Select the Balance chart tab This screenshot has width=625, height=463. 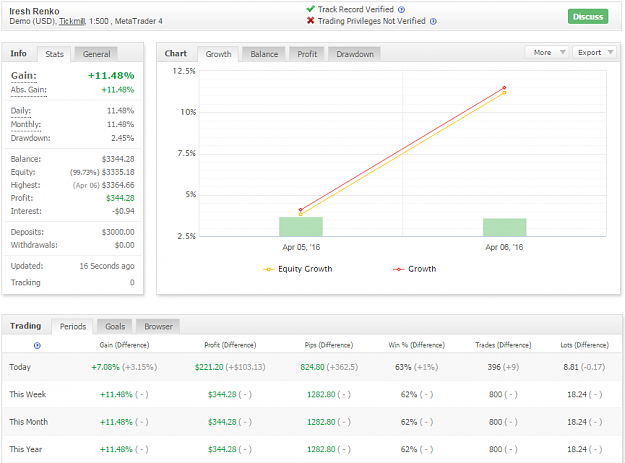tap(264, 54)
